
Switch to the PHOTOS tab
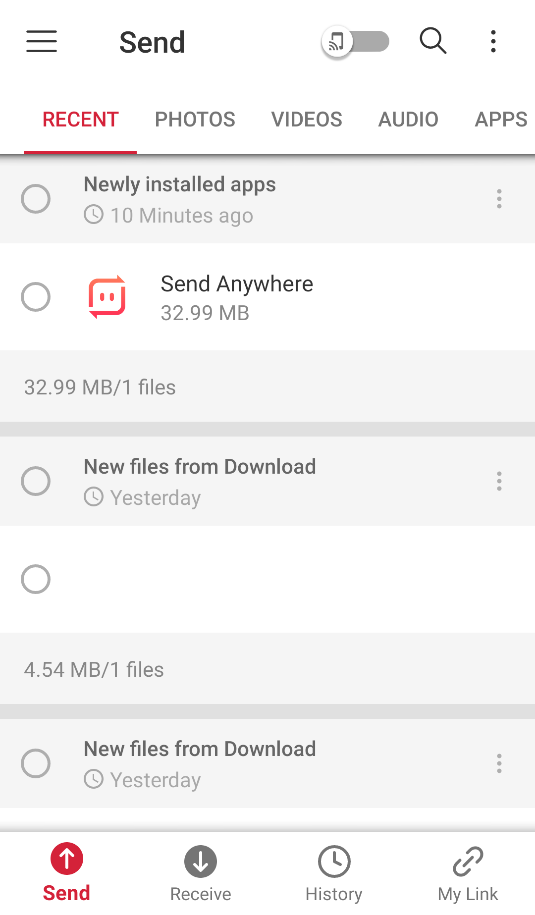195,120
